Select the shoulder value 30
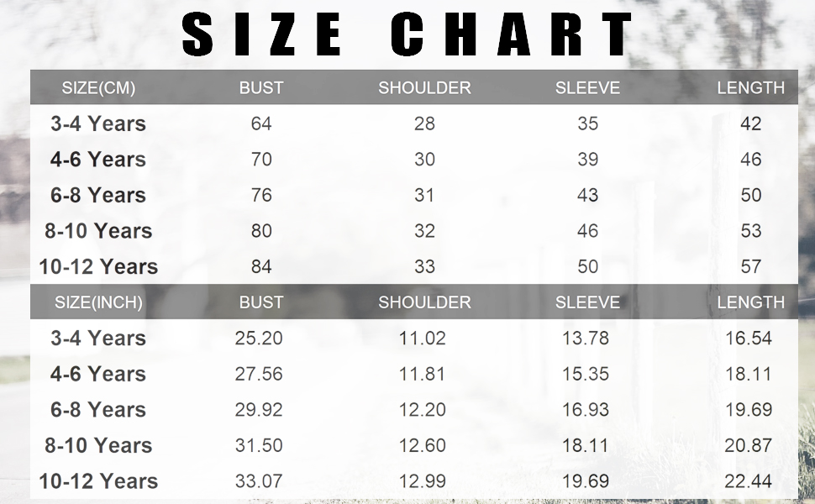Image resolution: width=815 pixels, height=504 pixels. [x=424, y=160]
